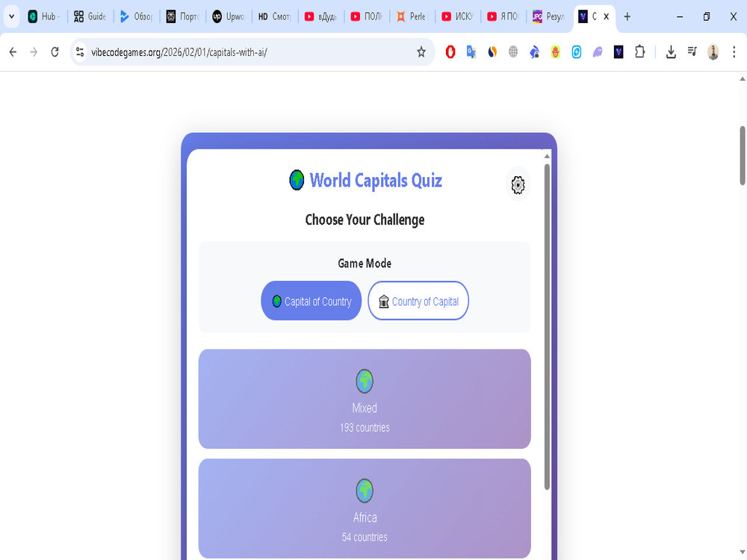Open the blue rabbit VPN extension
747x560 pixels.
(535, 52)
